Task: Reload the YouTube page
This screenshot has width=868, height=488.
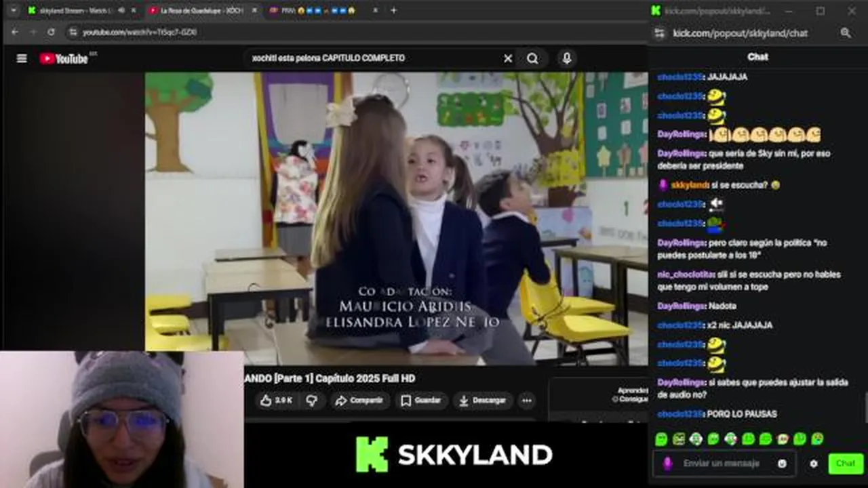Action: (51, 32)
